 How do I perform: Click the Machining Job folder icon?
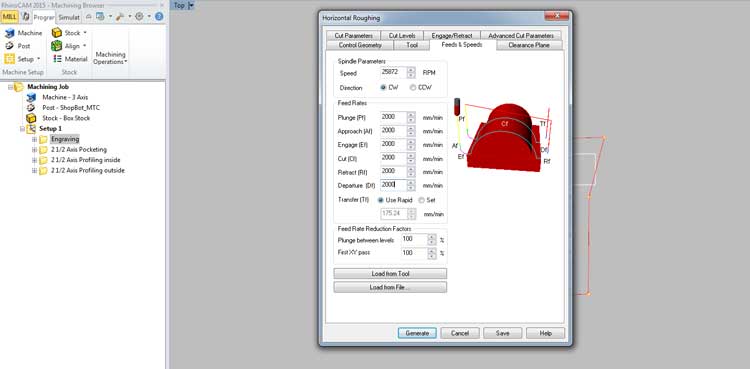coord(19,87)
